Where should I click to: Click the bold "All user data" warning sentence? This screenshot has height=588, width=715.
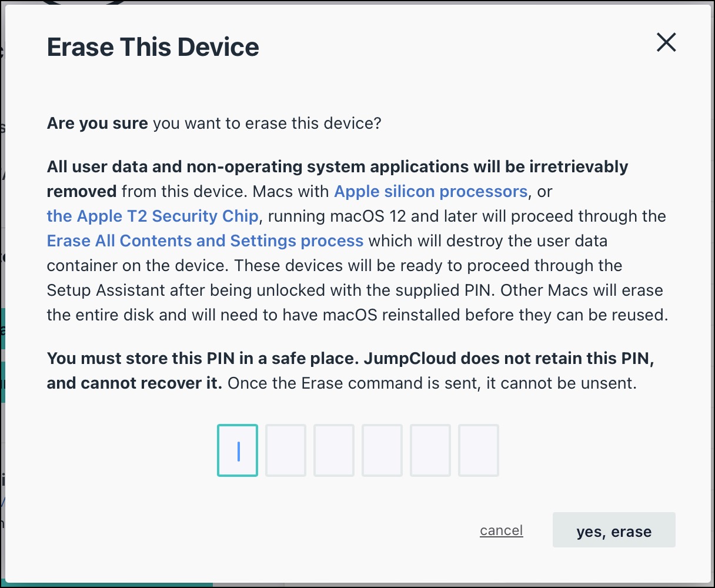click(x=337, y=167)
